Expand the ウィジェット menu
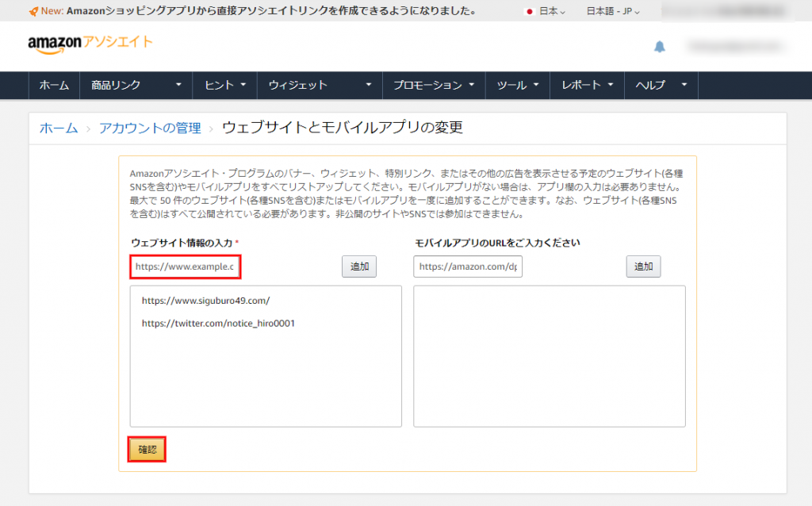Viewport: 812px width, 506px height. point(320,85)
